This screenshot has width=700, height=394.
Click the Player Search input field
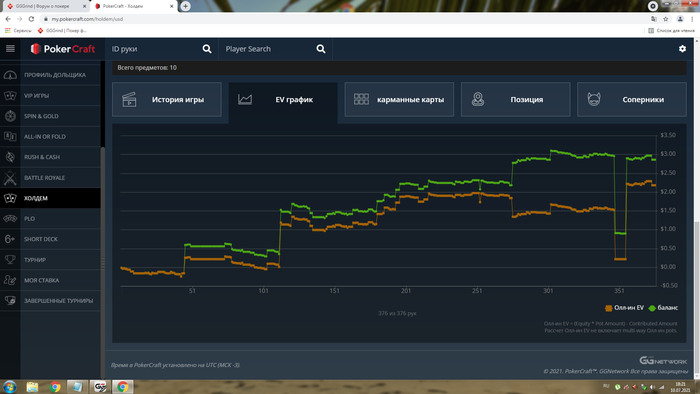tap(268, 49)
